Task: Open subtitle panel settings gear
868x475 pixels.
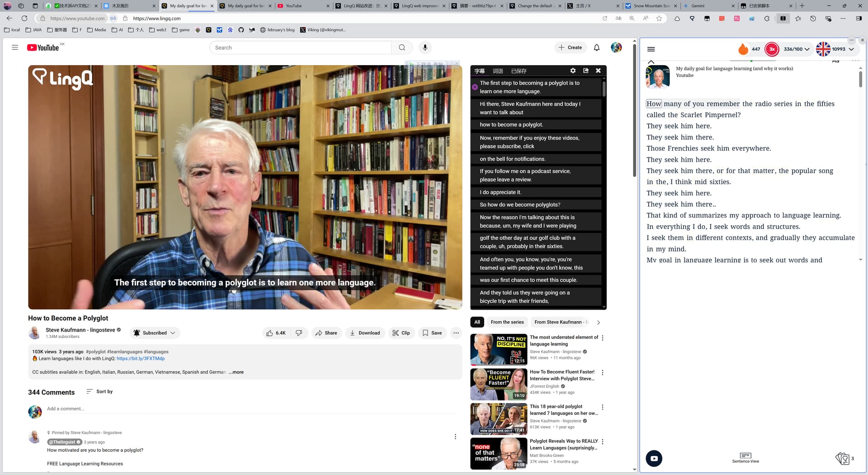Action: (573, 71)
